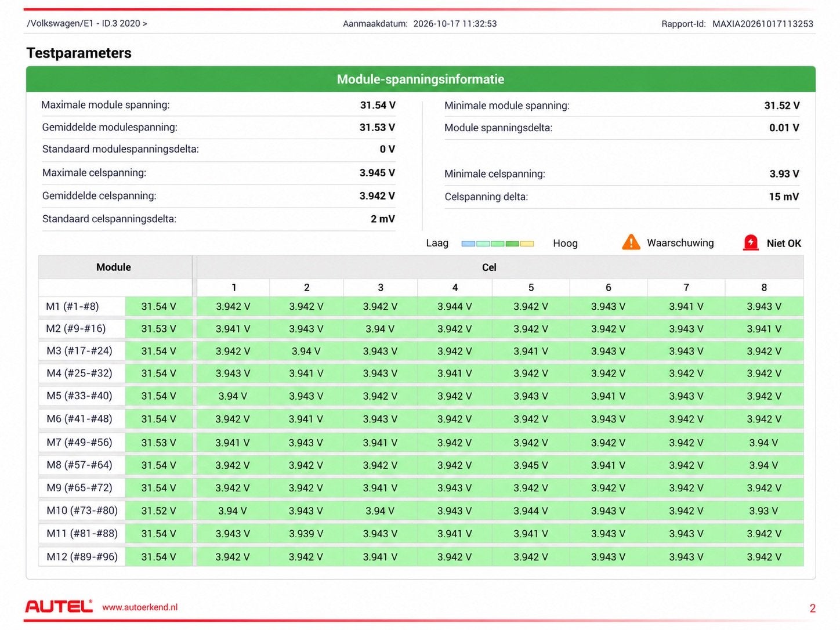This screenshot has height=630, width=840.
Task: Select the Celspanning delta value 15 mV
Action: [784, 197]
